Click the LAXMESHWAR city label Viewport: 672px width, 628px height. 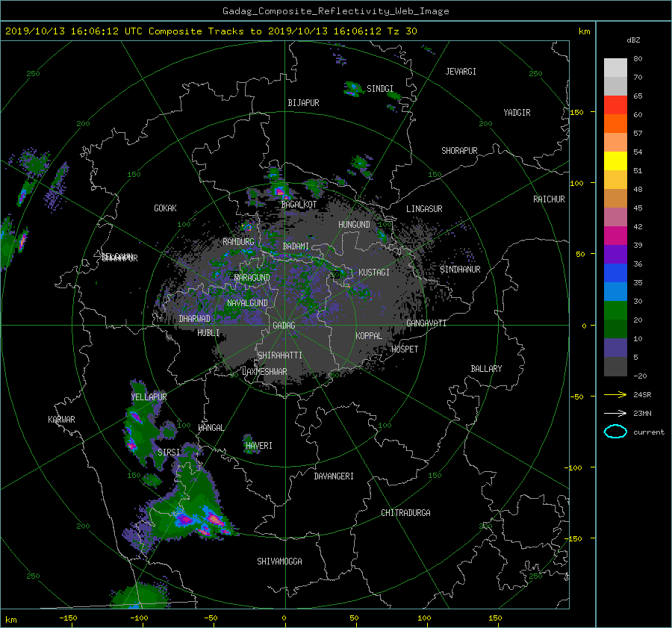tap(265, 372)
